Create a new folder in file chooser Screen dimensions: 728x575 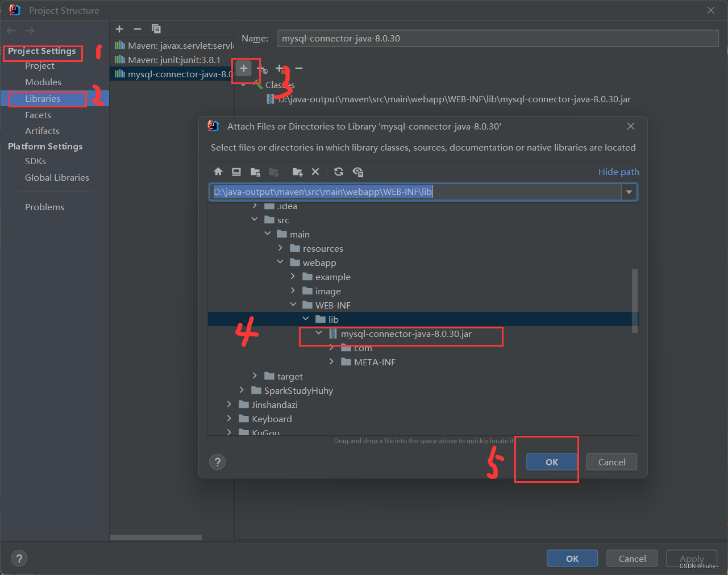click(297, 172)
